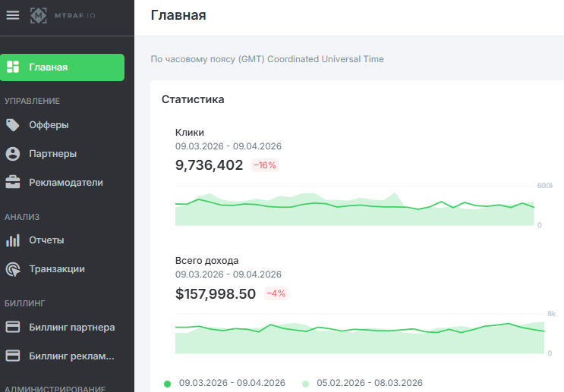This screenshot has height=392, width=564.
Task: Open the Партнеры section
Action: [x=52, y=154]
